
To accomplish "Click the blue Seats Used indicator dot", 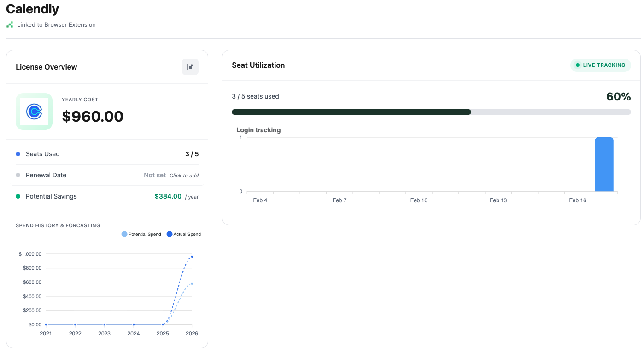I will [18, 153].
